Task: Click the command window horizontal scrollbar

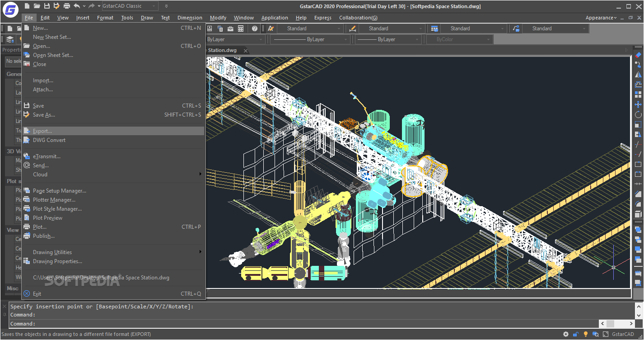Action: pos(616,324)
